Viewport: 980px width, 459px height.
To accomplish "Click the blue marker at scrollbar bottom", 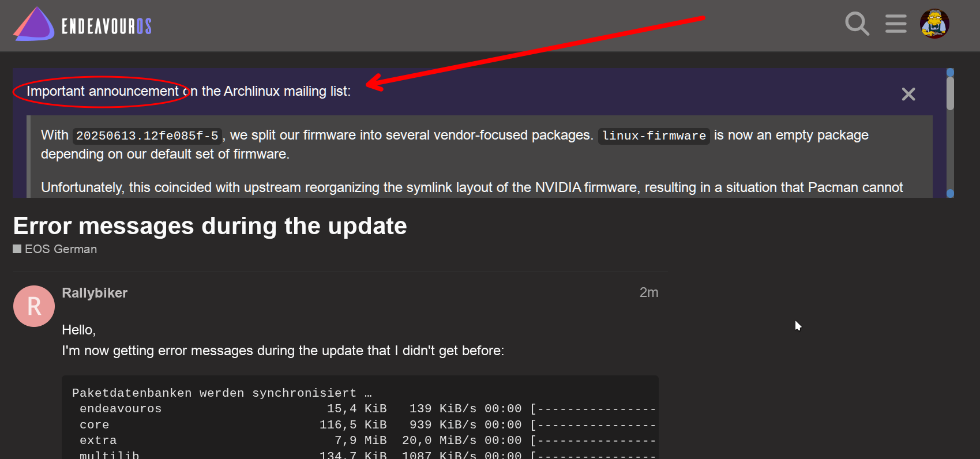I will [x=950, y=193].
